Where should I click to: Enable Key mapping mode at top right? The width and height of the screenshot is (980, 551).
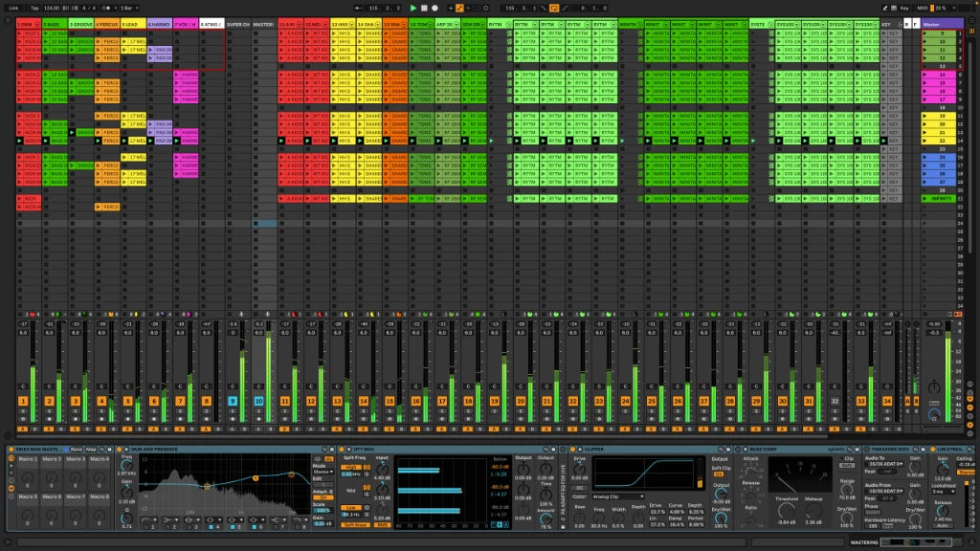906,8
